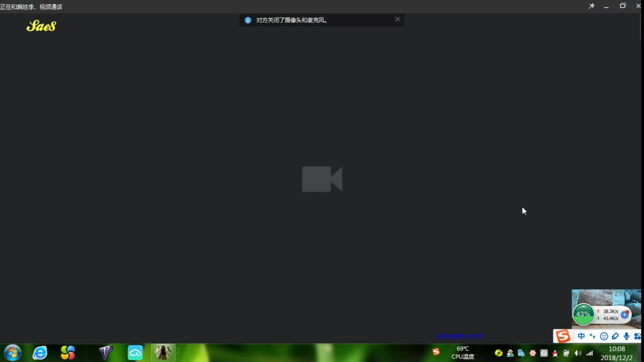Launch Internet Explorer from taskbar
Image resolution: width=644 pixels, height=362 pixels.
coord(40,353)
